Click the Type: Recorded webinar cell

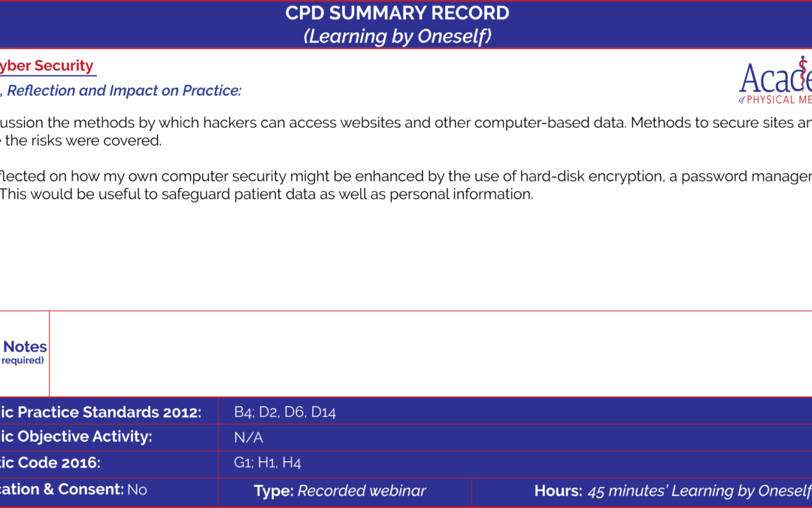pos(345,491)
